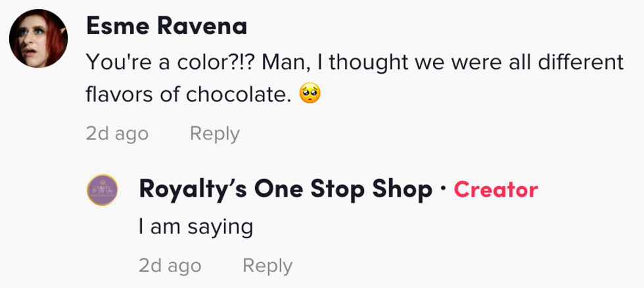Click the word "Esme" in the commenter name
Image resolution: width=644 pixels, height=288 pixels.
click(112, 26)
